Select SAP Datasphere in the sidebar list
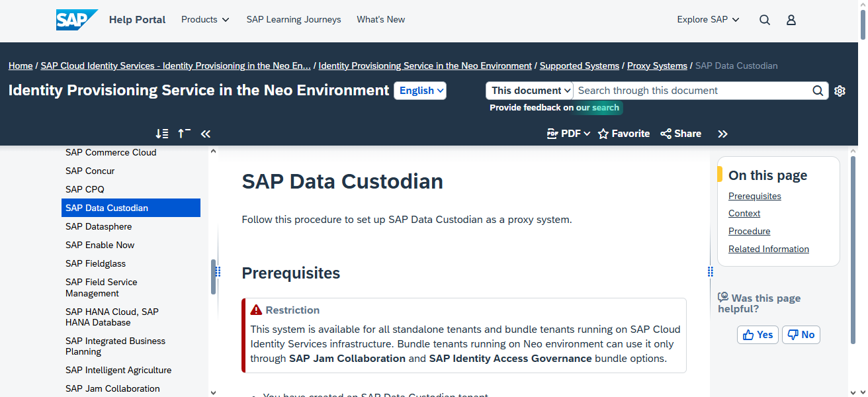 pos(98,226)
